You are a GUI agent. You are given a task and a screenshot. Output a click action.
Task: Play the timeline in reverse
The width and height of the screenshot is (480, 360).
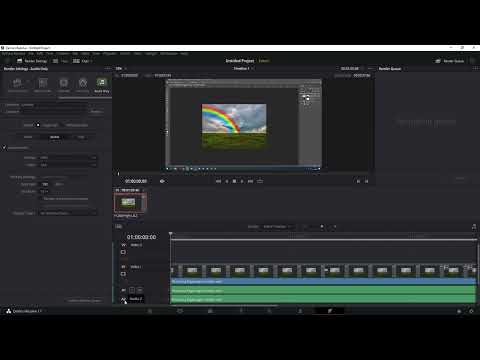227,181
